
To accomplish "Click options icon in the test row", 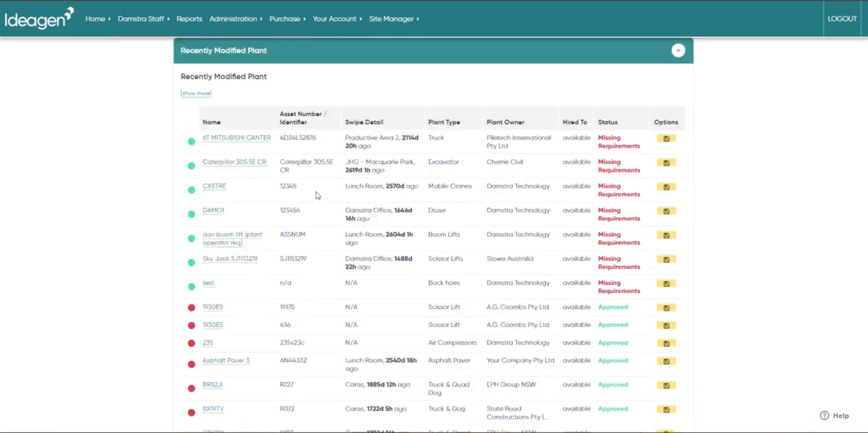I will click(x=666, y=284).
